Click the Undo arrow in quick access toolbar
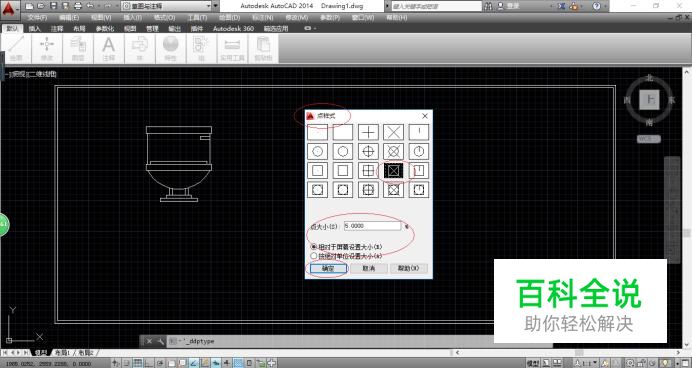This screenshot has height=368, width=692. click(90, 6)
